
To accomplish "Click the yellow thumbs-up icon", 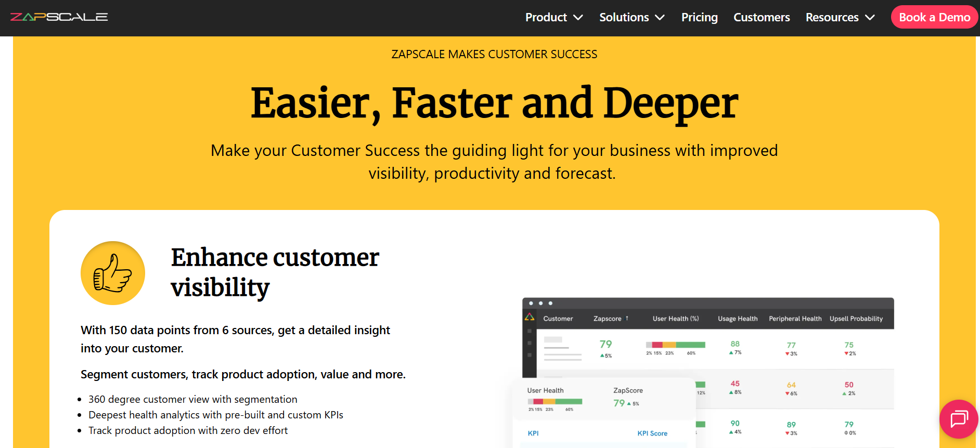I will 112,273.
